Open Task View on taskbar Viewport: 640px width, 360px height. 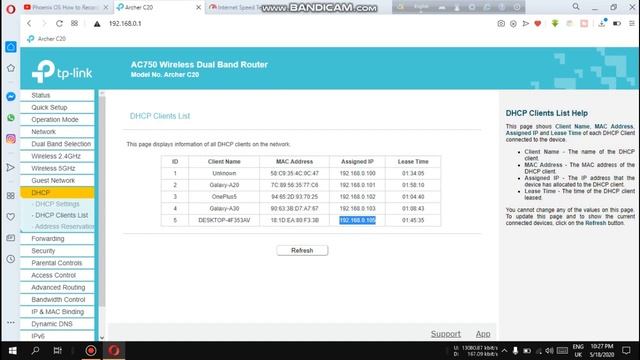(58, 350)
